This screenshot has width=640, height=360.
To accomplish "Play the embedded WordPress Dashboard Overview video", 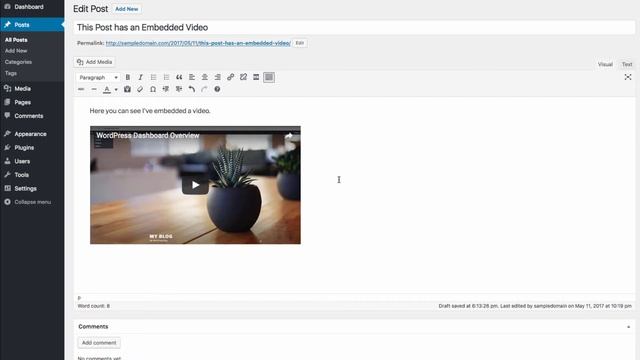I will pos(196,185).
